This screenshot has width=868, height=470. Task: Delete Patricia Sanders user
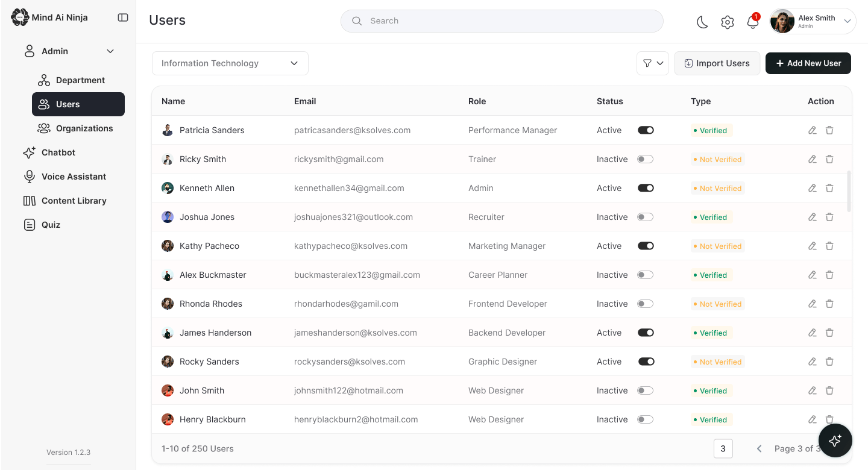click(x=829, y=130)
